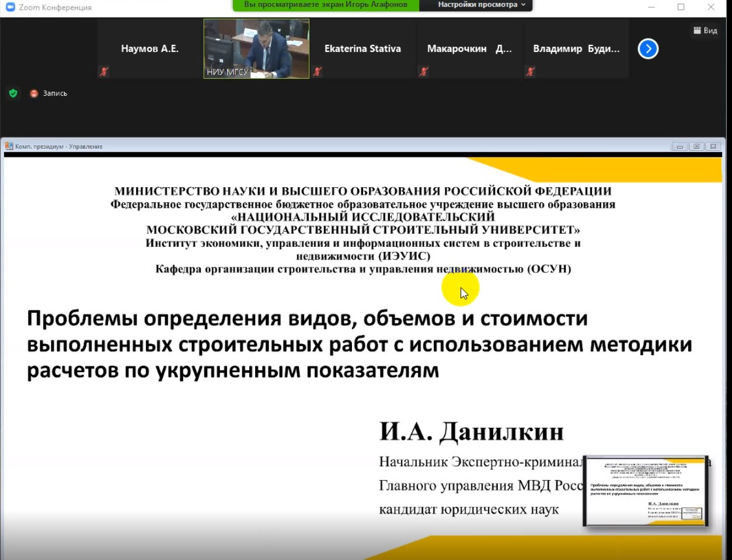
Task: Click the МИНИСТЕРСТВО НАУКИ И ВЫСШЕГО ОБРАЗОВАНИЯ heading
Action: [363, 191]
